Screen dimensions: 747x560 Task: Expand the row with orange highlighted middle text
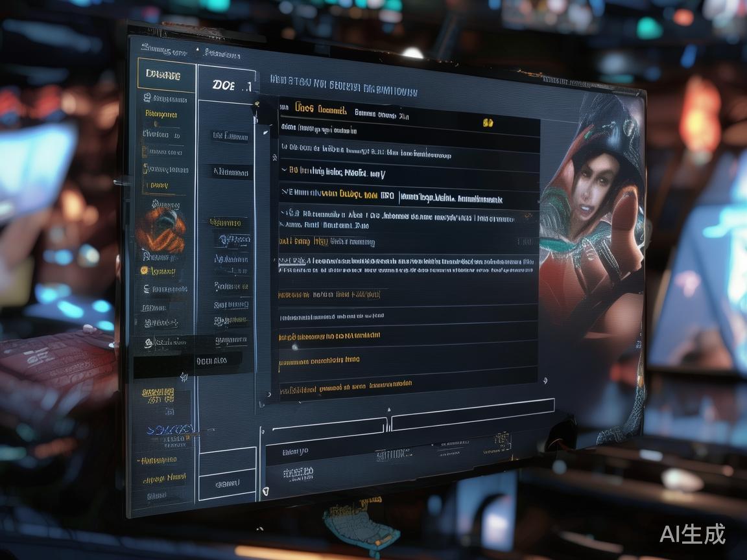tap(284, 192)
